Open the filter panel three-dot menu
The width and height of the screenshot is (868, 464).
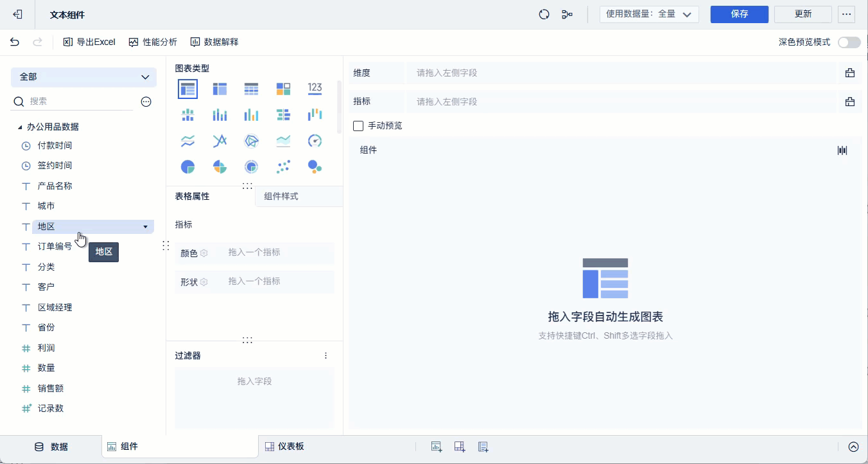tap(325, 355)
